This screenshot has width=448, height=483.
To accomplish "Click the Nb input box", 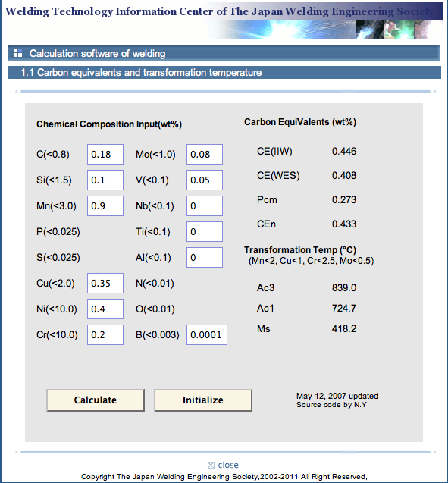I will click(205, 205).
